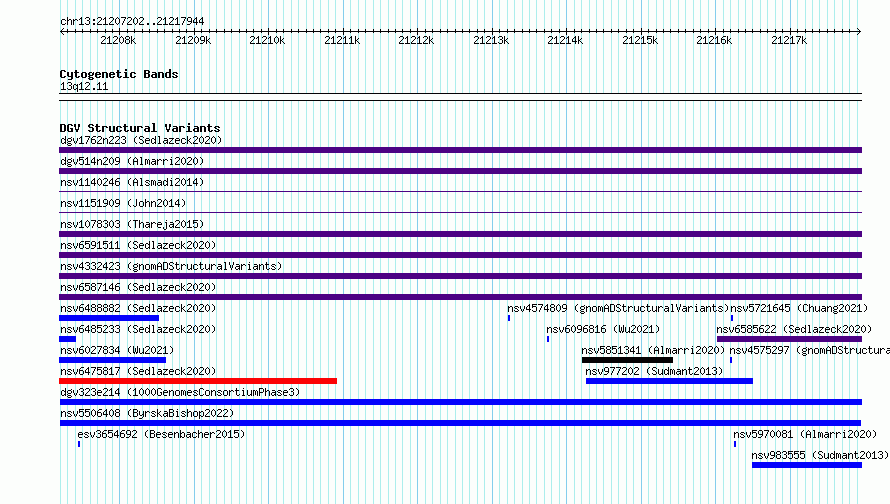Open esv3654692 (Besenbacher2015) label
Screen dimensions: 890x504
(x=161, y=434)
